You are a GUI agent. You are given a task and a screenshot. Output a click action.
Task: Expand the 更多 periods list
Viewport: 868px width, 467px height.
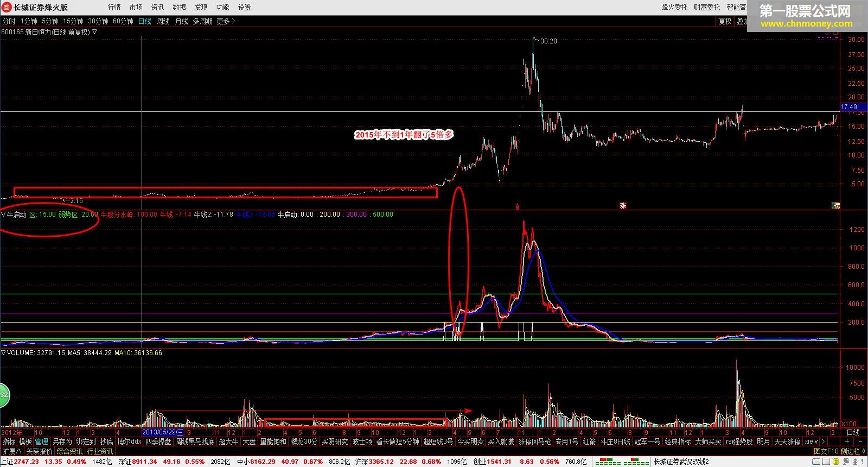pos(226,21)
